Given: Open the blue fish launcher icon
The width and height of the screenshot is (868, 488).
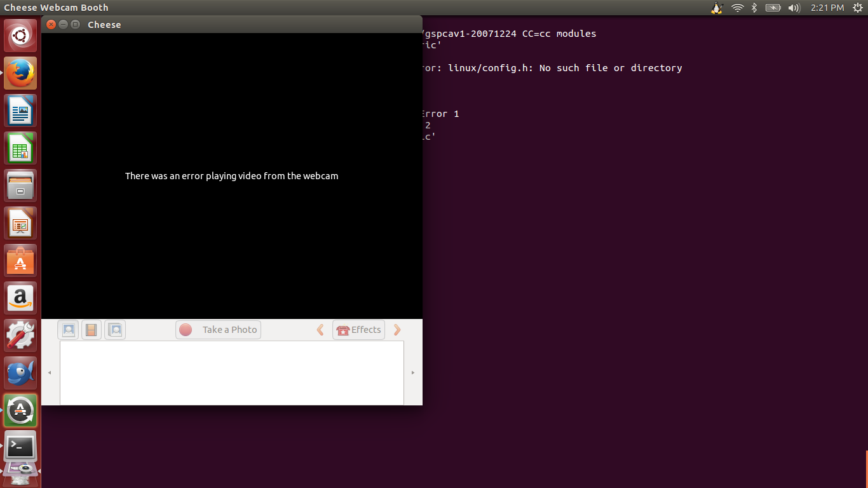Looking at the screenshot, I should (20, 373).
